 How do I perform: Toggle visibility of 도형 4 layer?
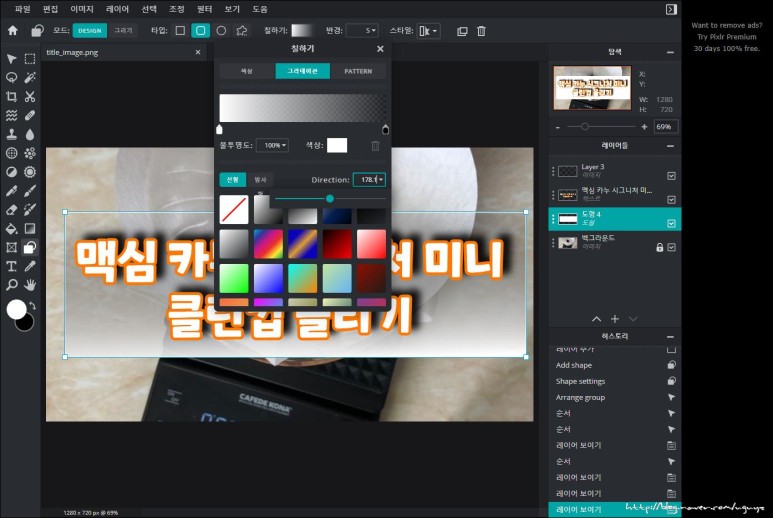point(671,224)
